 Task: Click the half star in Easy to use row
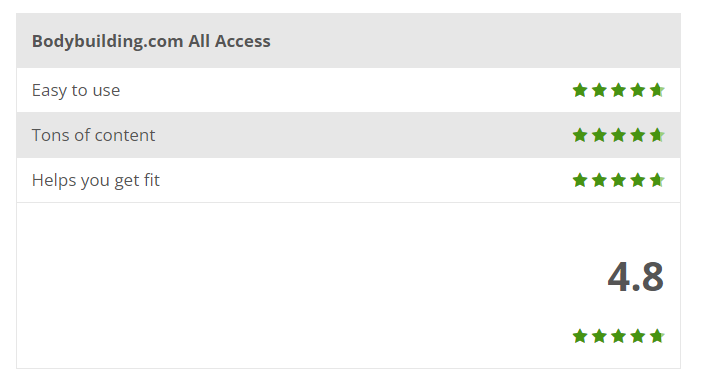pos(657,90)
